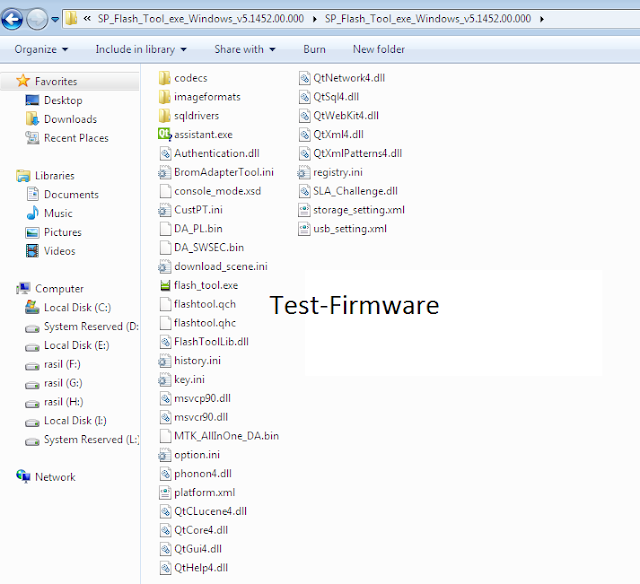
Task: Select the Qt assistant.exe icon
Action: (164, 134)
